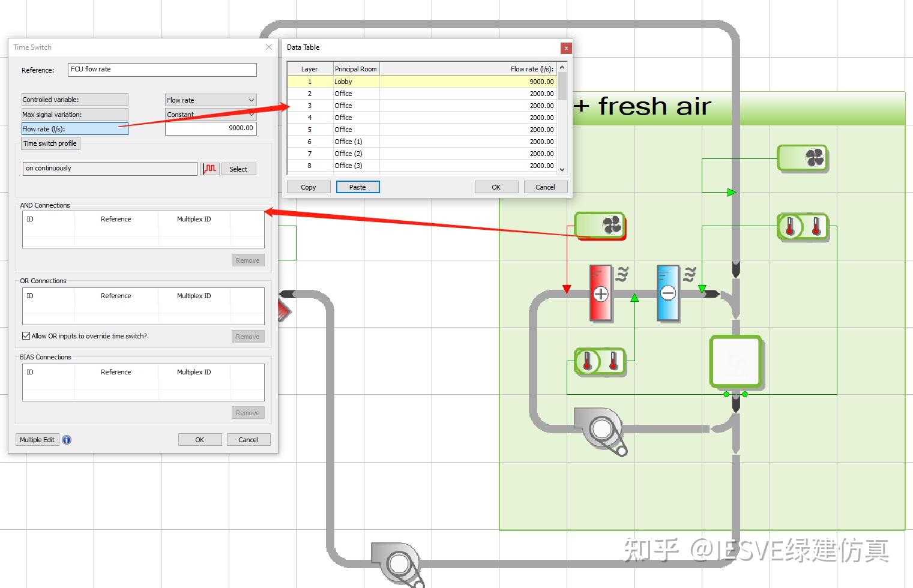Screen dimensions: 913x588
Task: Select the fan inside the green air loop
Action: coord(601,431)
